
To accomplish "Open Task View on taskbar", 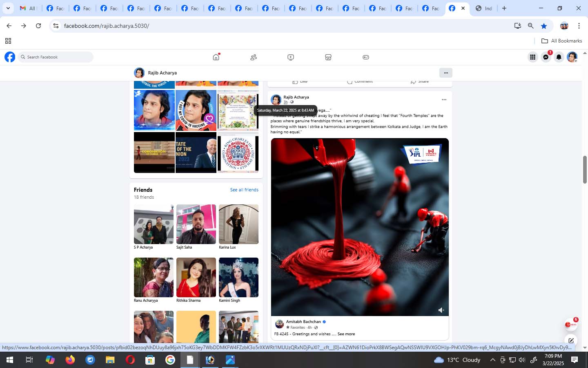I will (29, 360).
